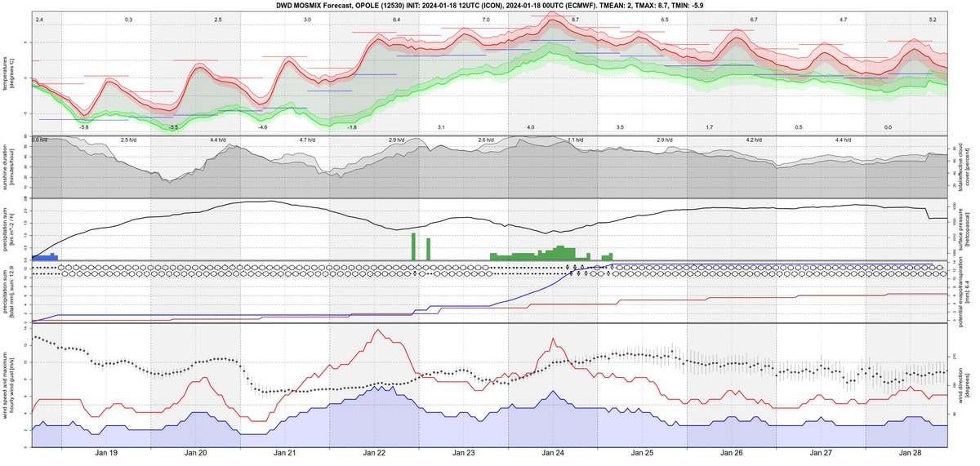Click the 'Jan 19' date label

coord(107,452)
